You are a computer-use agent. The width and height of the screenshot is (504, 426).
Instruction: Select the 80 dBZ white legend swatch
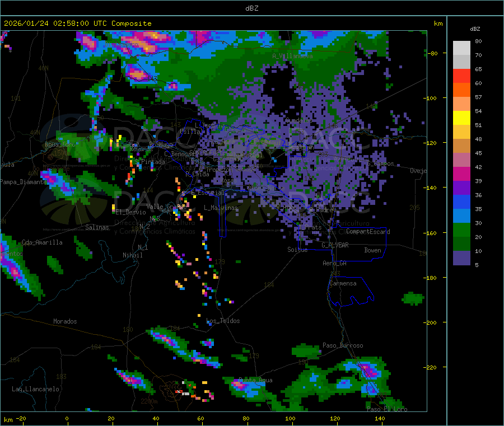(x=461, y=48)
